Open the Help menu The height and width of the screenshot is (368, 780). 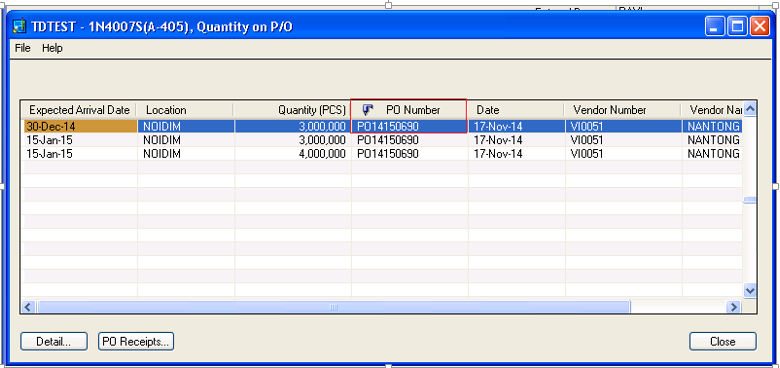pos(52,48)
